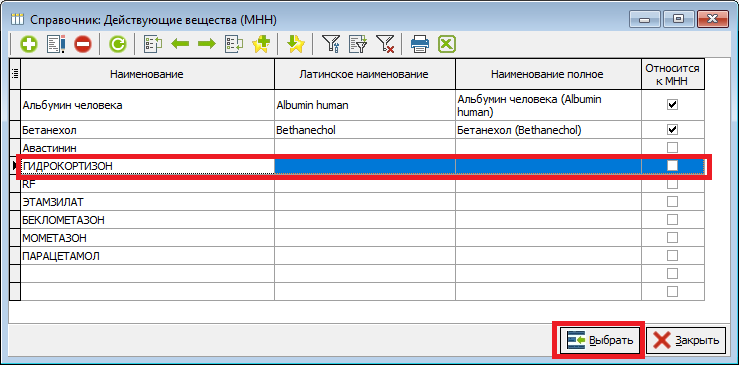Click the 'Альбумин человека (Albumin human)' full name cell
Viewport: 739px width, 365px height.
coord(548,105)
